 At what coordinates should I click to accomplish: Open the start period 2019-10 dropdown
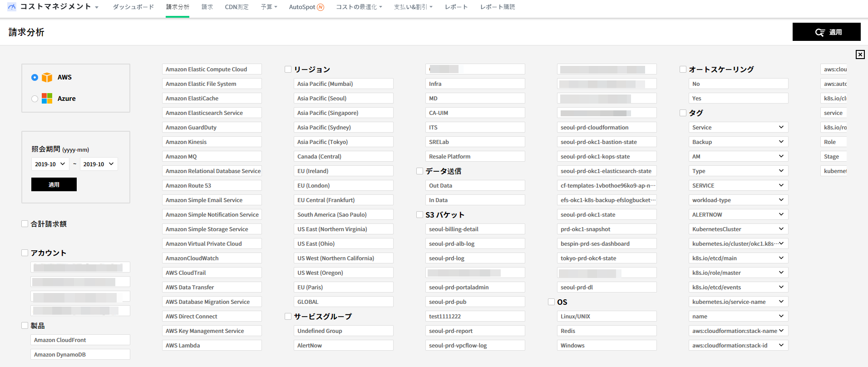50,164
